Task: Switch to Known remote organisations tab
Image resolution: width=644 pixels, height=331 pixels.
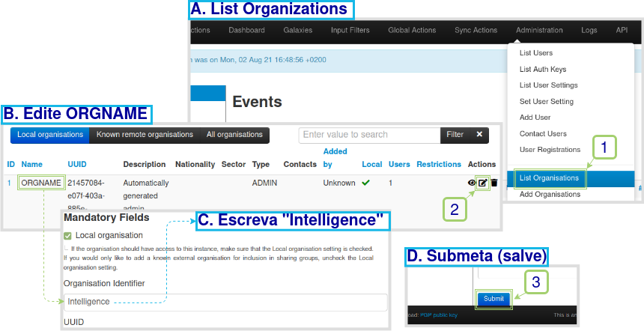Action: click(x=145, y=135)
